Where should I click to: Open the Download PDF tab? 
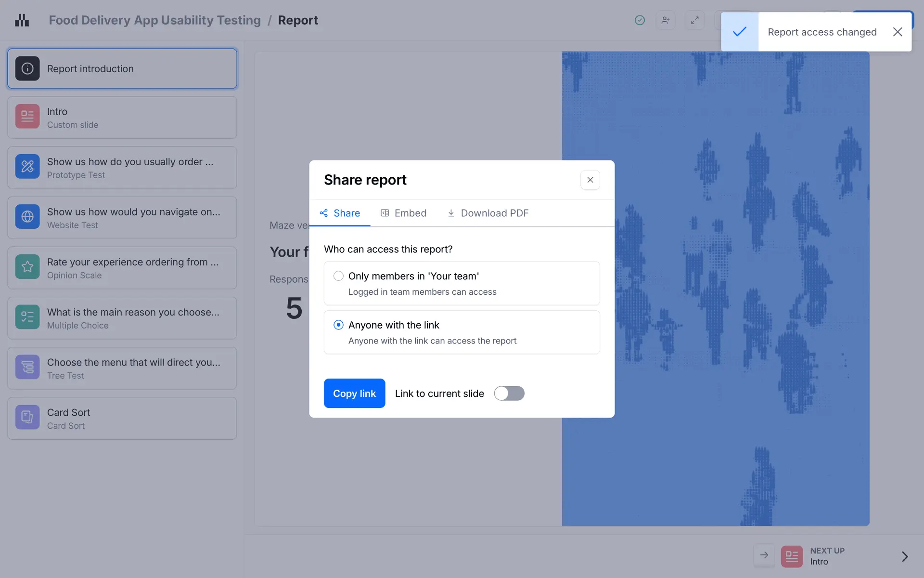488,213
